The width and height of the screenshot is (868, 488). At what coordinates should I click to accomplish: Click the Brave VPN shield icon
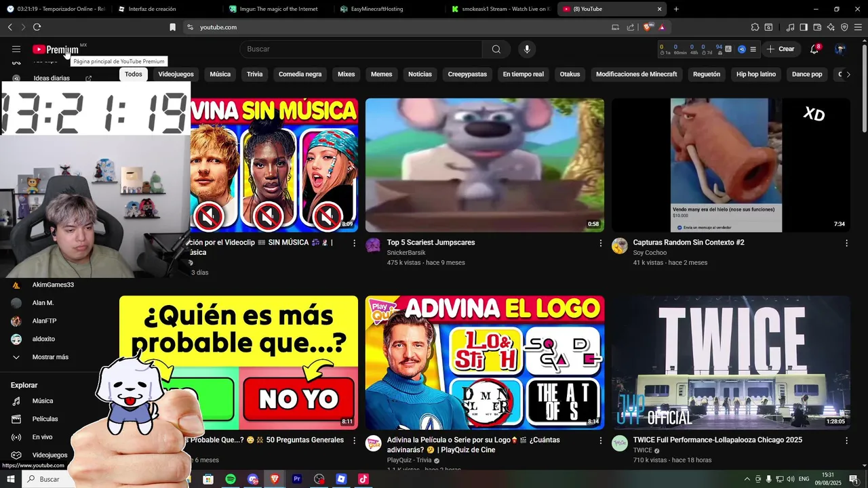point(844,27)
